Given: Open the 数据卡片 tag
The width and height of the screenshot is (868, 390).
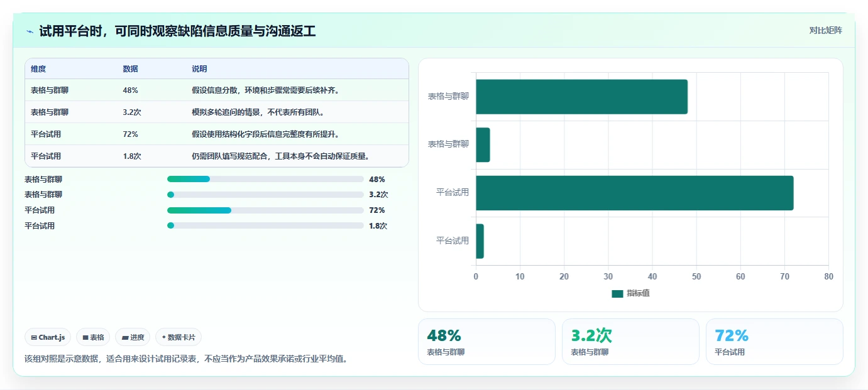Looking at the screenshot, I should tap(179, 337).
